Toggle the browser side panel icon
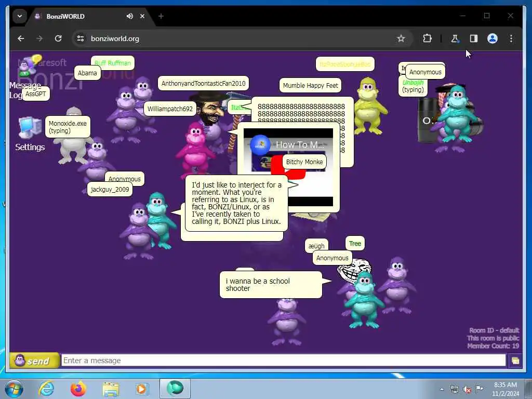Viewport: 532px width, 399px height. click(474, 38)
